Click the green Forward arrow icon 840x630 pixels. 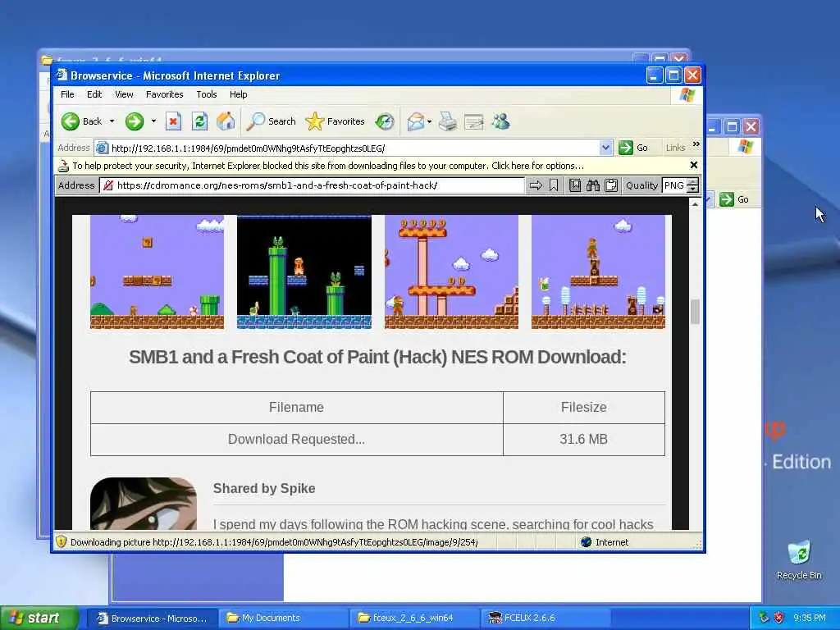[x=135, y=121]
